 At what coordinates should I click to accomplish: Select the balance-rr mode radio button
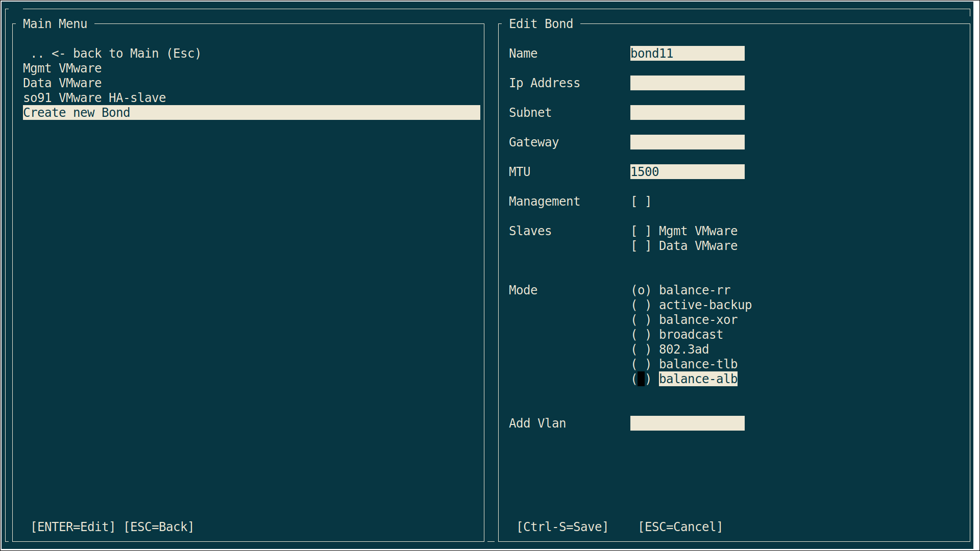click(x=641, y=290)
